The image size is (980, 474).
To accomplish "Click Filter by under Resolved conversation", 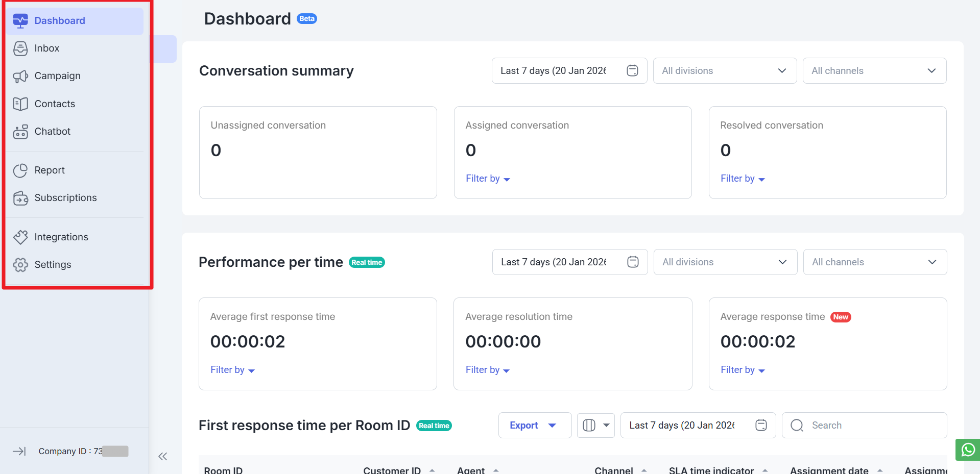I will click(743, 179).
